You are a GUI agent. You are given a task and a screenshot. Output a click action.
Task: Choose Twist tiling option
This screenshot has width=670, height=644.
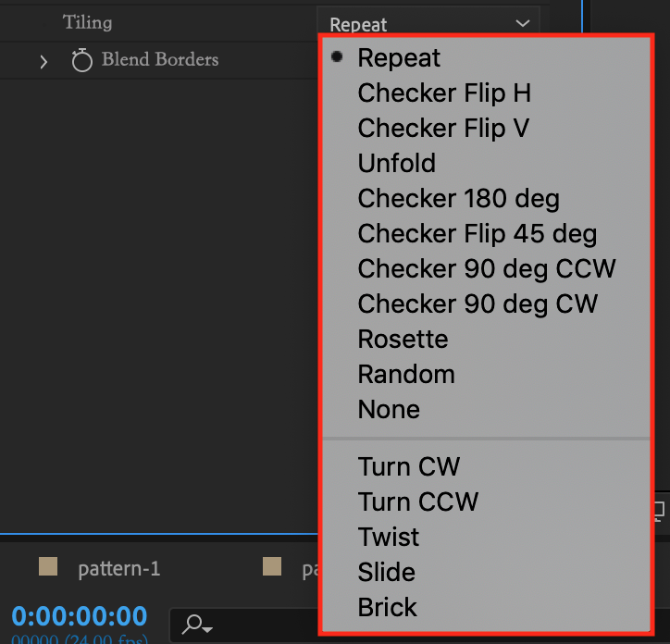click(x=388, y=538)
